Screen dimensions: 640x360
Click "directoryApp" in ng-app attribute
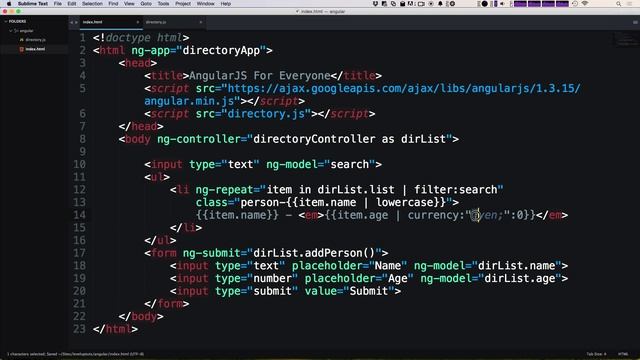[221, 51]
